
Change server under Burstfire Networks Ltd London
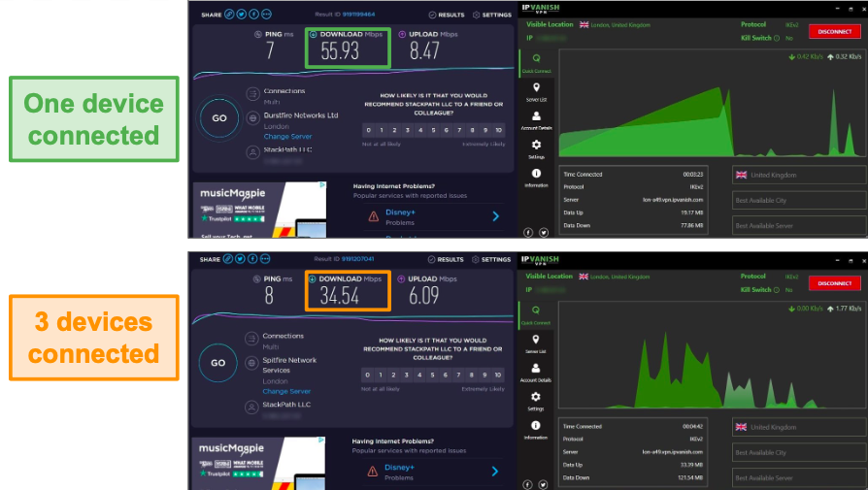[287, 137]
